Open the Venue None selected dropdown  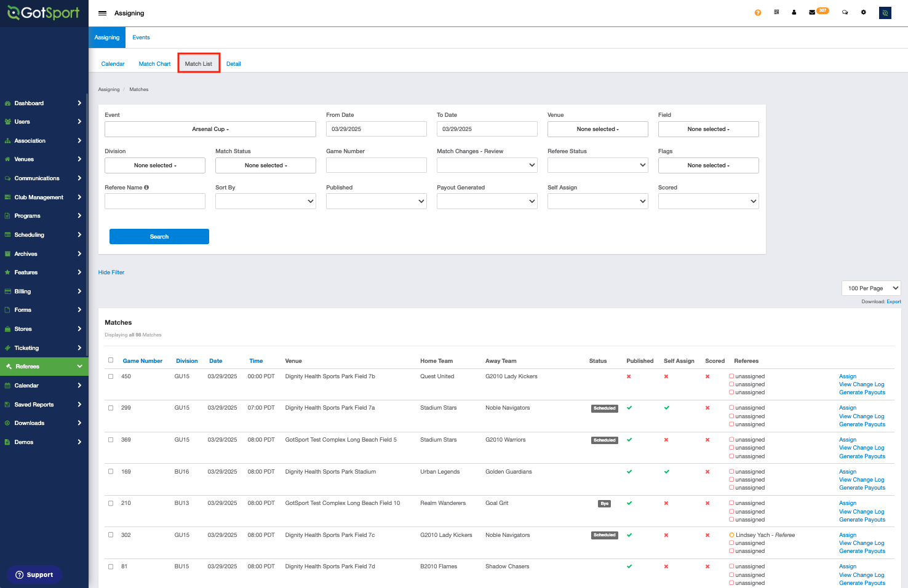(x=598, y=129)
